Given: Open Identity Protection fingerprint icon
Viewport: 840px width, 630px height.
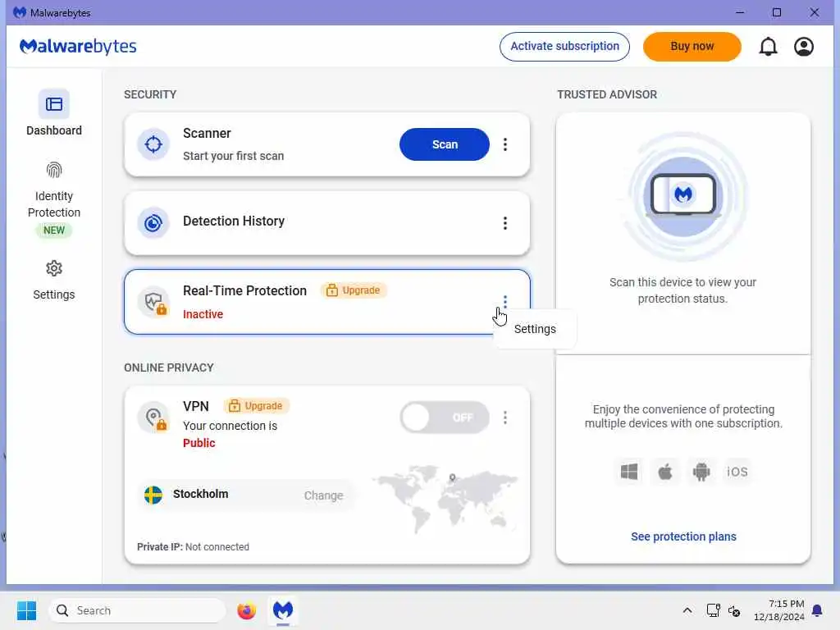Looking at the screenshot, I should pos(53,171).
